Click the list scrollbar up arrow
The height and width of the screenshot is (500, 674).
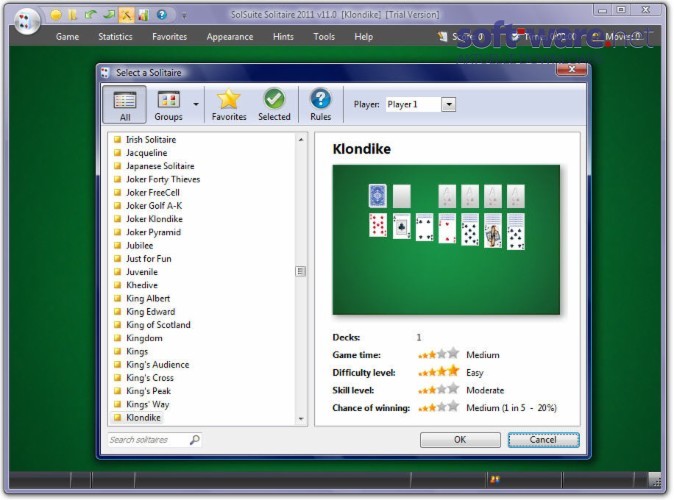301,140
